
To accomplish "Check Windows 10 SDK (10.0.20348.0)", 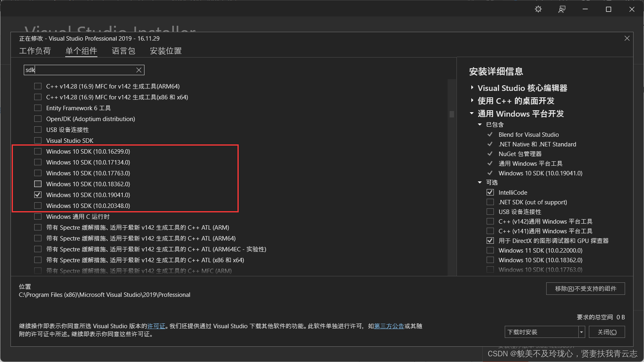I will [x=38, y=206].
